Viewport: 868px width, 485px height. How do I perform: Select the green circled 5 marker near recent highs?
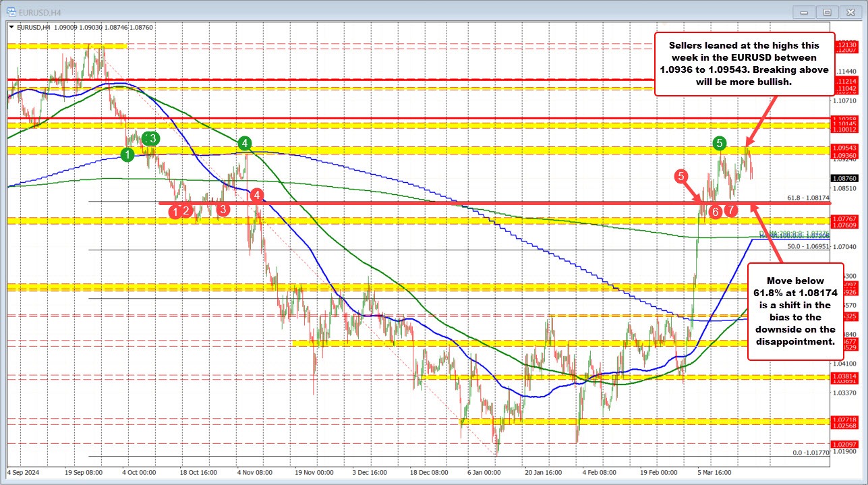(719, 144)
